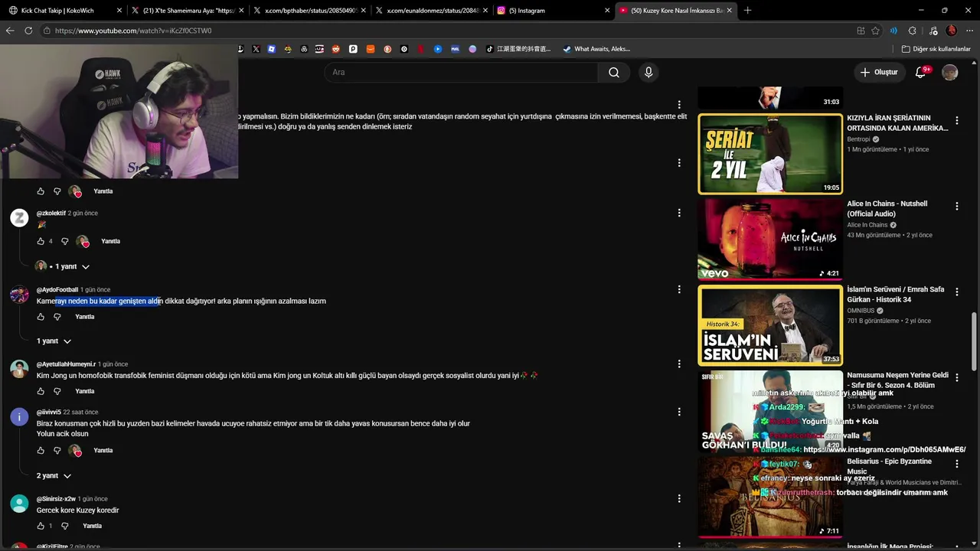Image resolution: width=980 pixels, height=551 pixels.
Task: Reply to @Sinirsiz-x2w with Yanıtla
Action: pos(92,526)
